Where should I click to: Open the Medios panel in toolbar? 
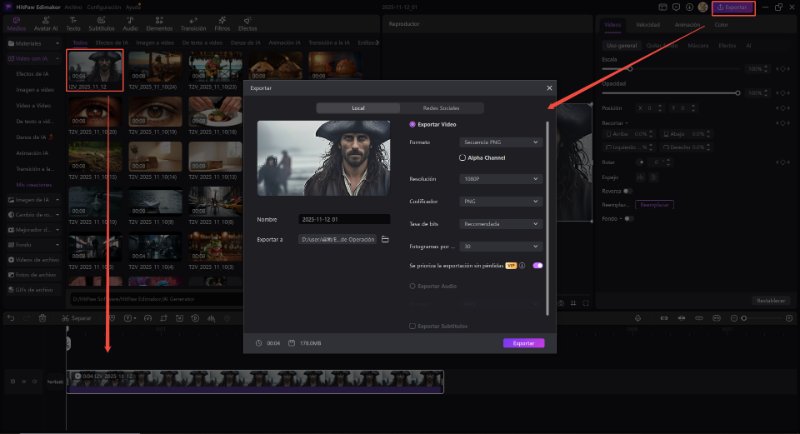tap(16, 24)
